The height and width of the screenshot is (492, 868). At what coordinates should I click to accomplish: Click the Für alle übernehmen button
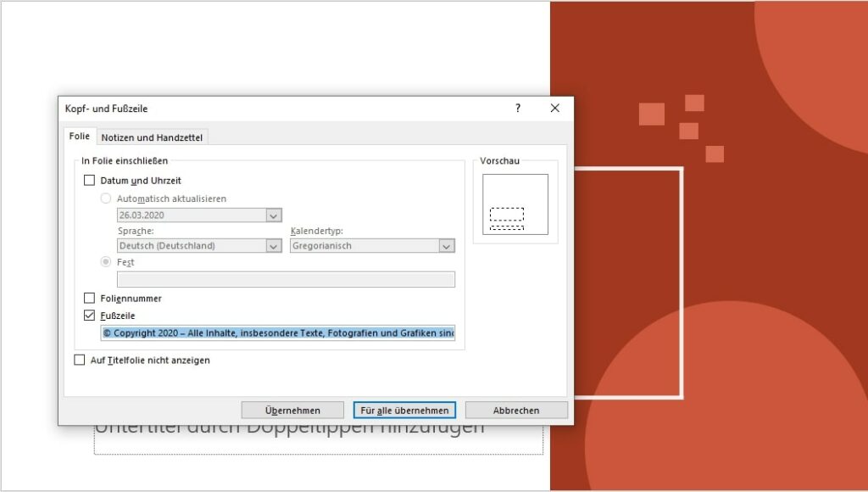(404, 411)
